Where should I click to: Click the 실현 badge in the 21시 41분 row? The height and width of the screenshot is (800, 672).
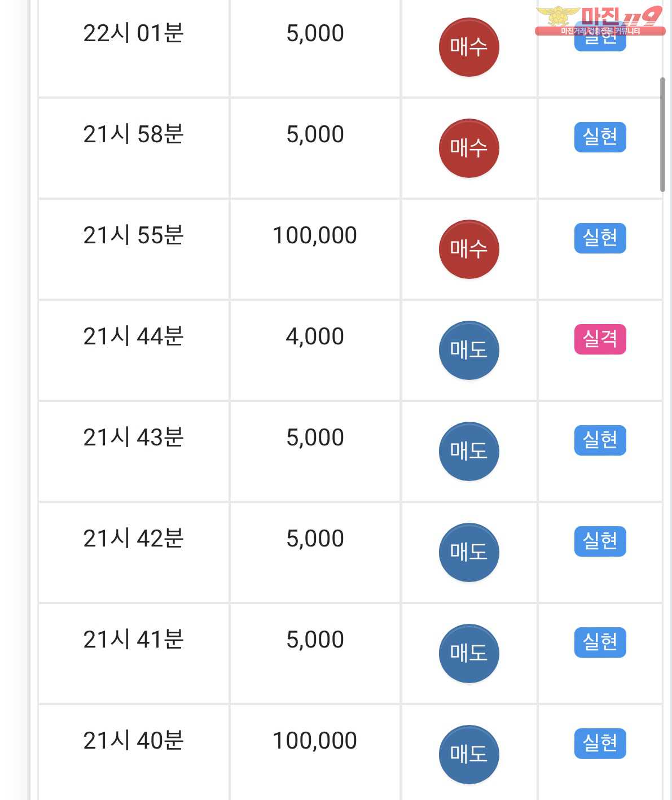click(600, 642)
